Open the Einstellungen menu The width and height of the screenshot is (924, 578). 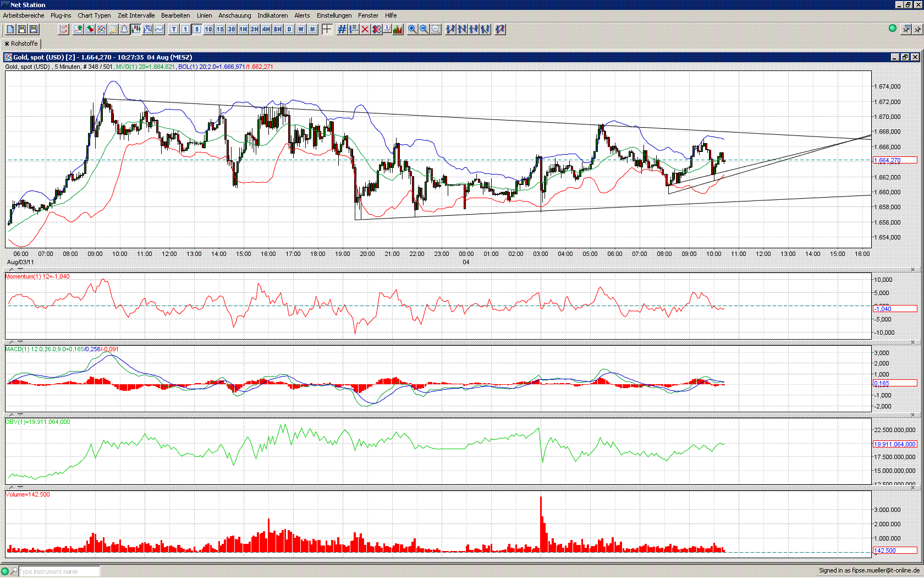pos(334,15)
